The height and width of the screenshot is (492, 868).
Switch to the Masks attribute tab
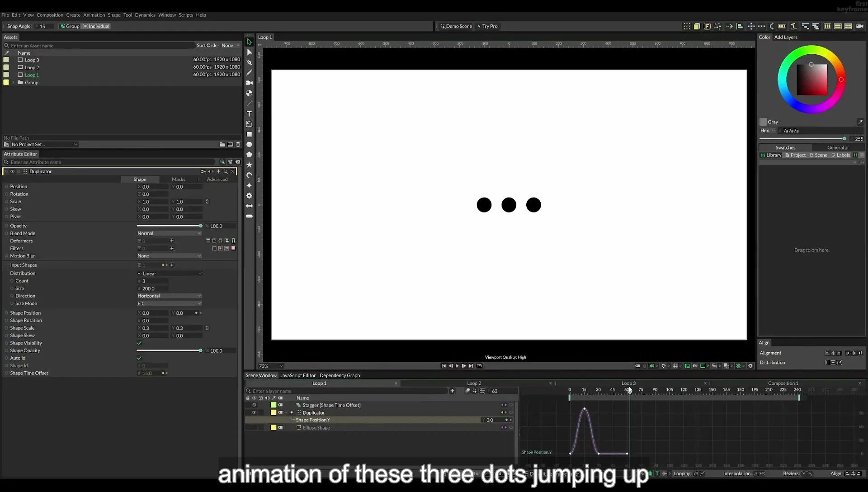point(179,180)
